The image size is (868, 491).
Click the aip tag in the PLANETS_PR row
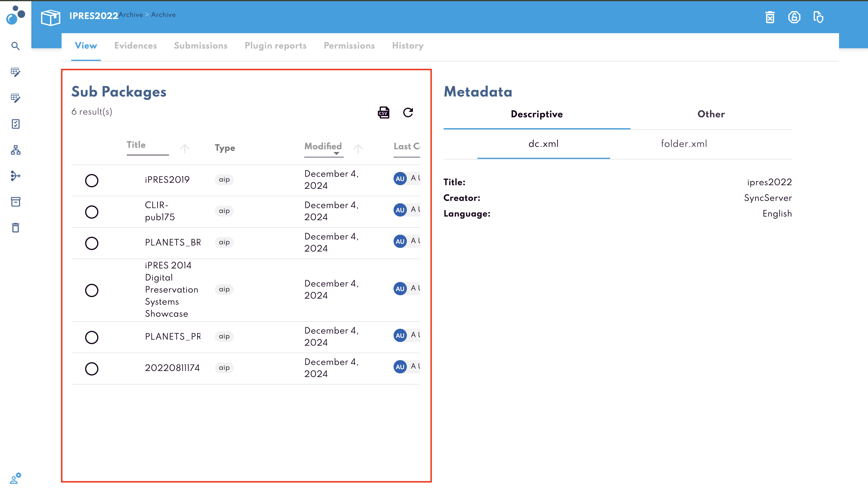click(x=224, y=336)
